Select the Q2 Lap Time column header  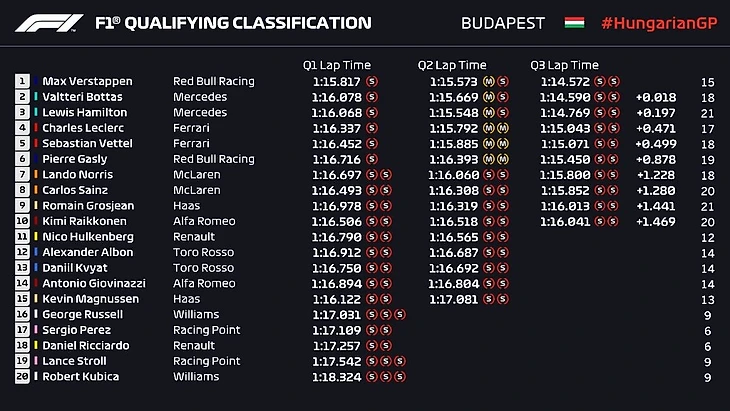pos(452,65)
